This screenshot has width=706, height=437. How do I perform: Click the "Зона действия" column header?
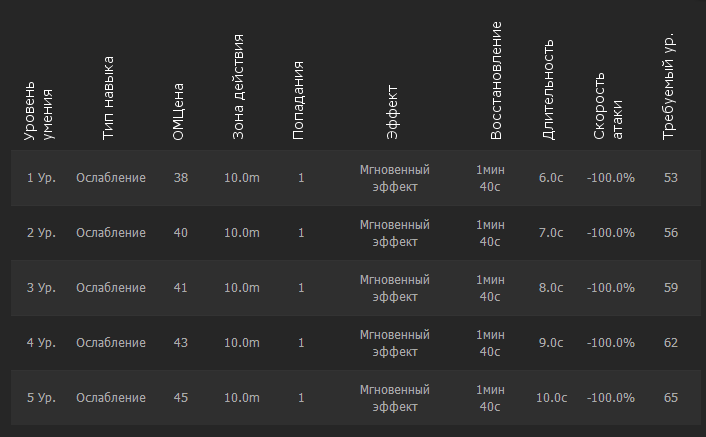coord(238,86)
